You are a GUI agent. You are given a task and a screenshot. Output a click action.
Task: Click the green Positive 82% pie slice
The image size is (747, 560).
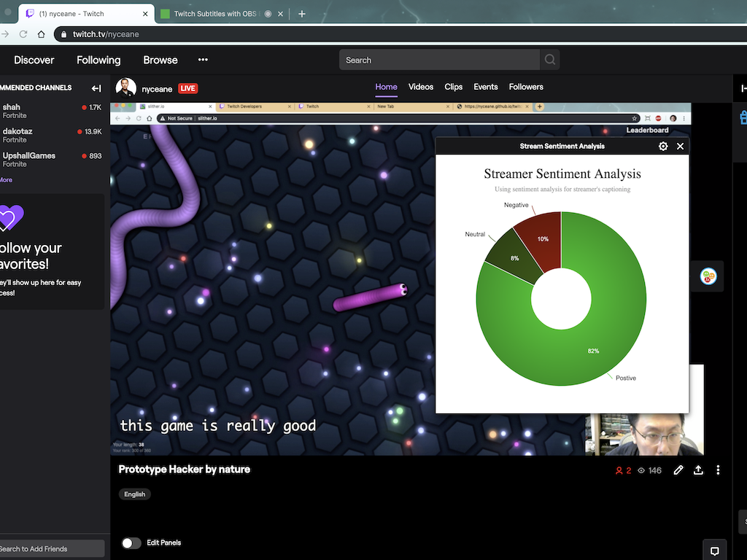[x=593, y=351]
